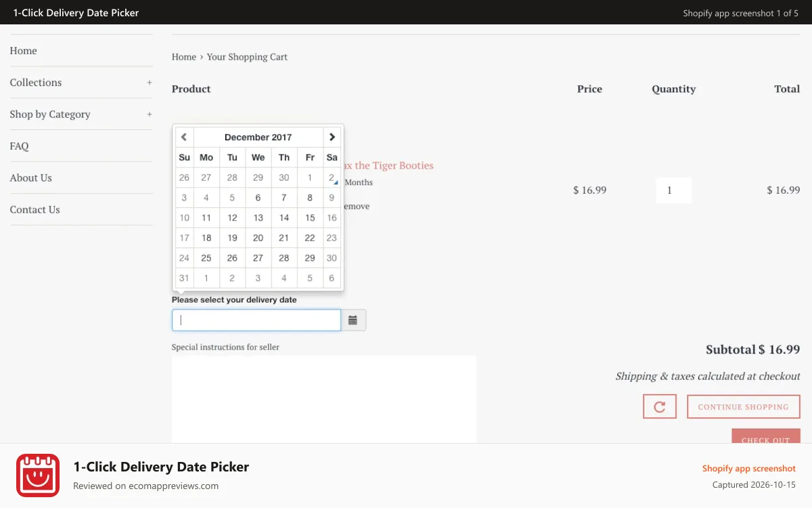This screenshot has width=812, height=508.
Task: Click the Quantity column header
Action: coord(674,89)
